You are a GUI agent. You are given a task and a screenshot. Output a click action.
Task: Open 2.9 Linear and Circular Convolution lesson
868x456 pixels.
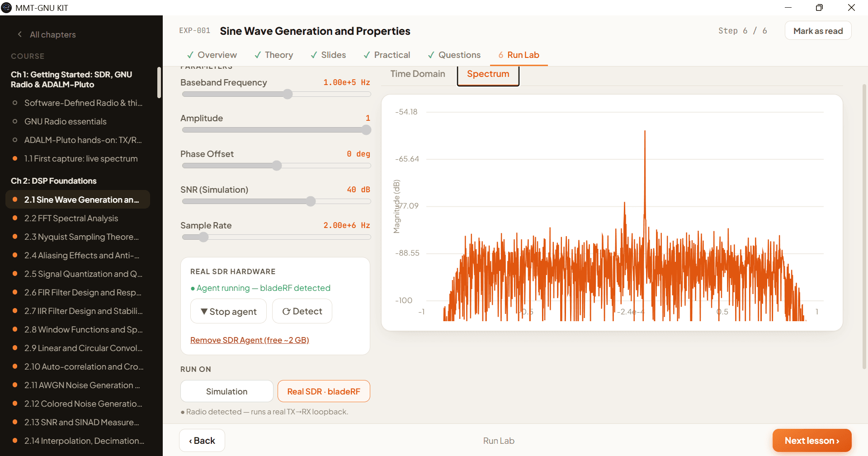78,348
